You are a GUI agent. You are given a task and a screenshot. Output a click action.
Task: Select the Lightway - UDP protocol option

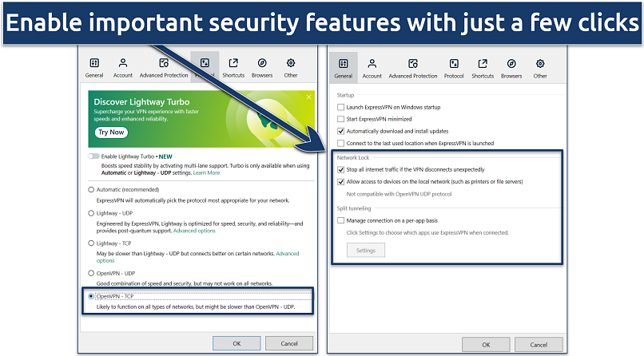(x=91, y=214)
